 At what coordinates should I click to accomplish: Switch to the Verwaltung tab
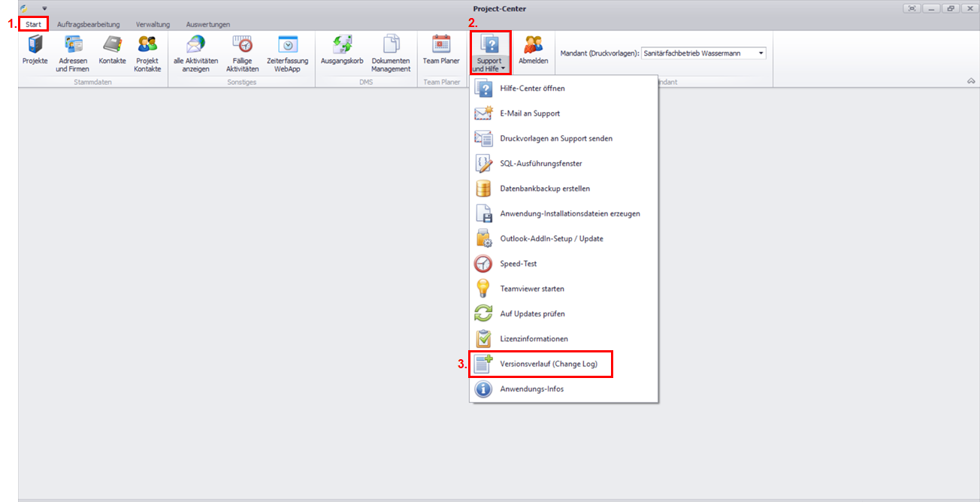tap(153, 25)
